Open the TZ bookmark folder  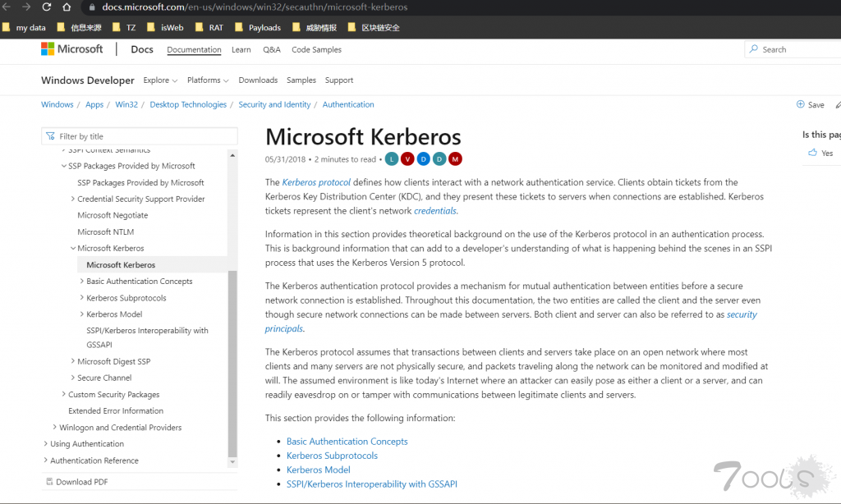[125, 27]
